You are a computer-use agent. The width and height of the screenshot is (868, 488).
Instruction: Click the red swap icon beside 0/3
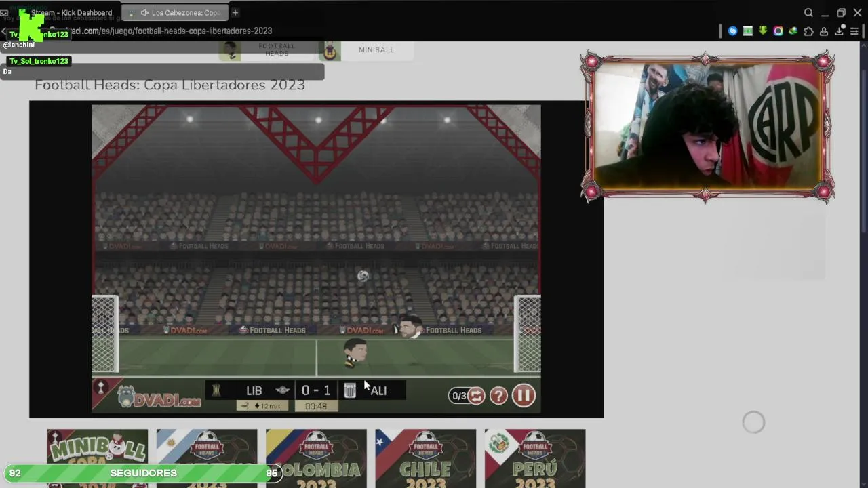coord(476,396)
